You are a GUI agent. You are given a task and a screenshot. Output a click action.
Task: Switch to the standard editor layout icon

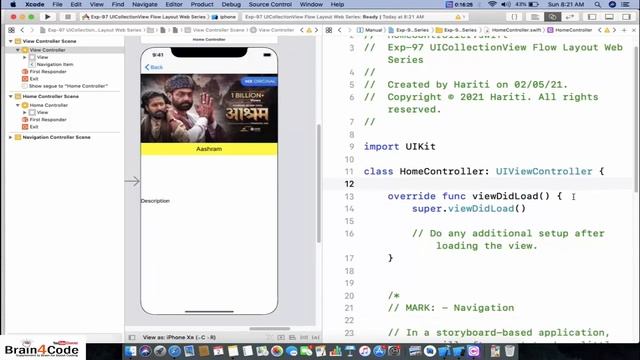point(534,17)
